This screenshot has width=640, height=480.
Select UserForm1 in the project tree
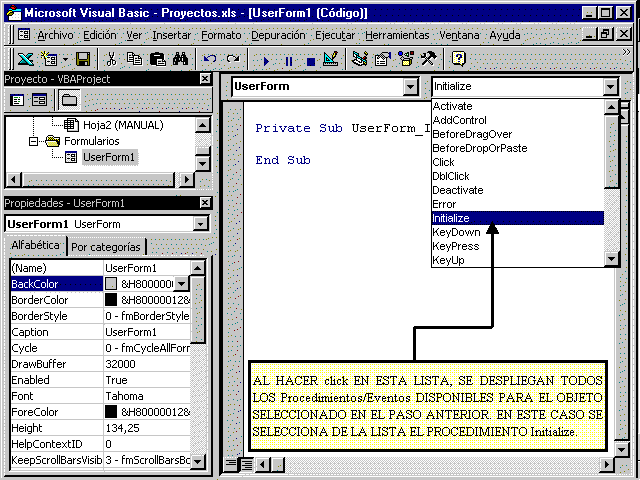click(109, 157)
